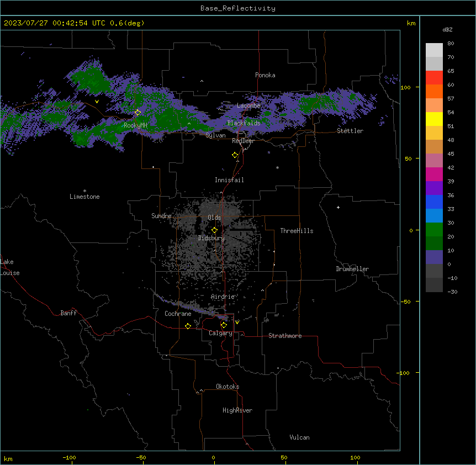Pick the blue 33-36 dBZ legend swatch
This screenshot has width=476, height=465.
pyautogui.click(x=434, y=202)
